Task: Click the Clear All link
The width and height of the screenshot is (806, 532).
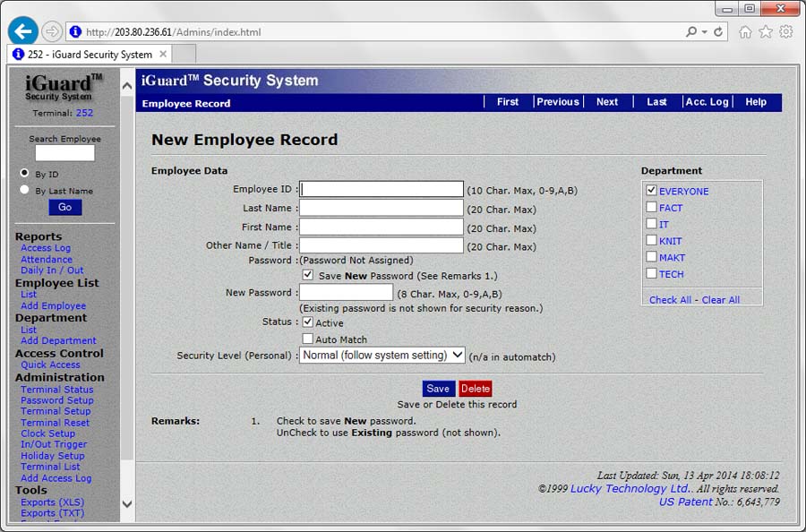Action: pos(721,300)
